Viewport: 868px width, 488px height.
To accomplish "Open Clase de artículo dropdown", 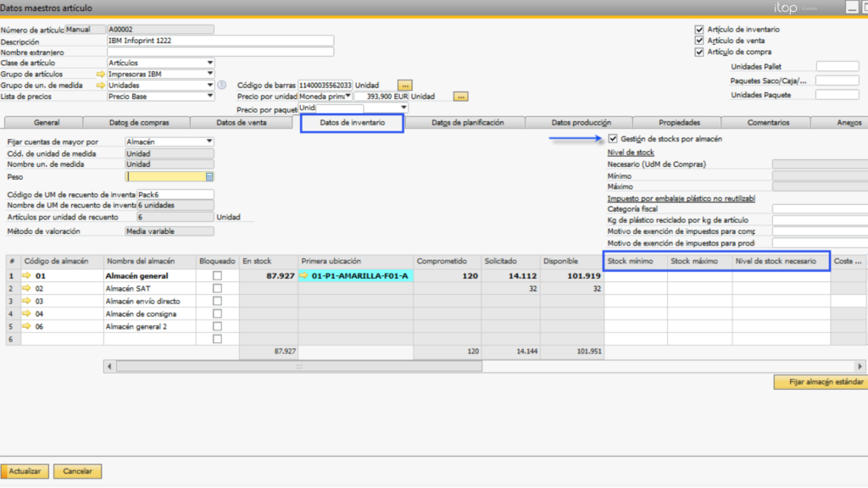I will (x=210, y=63).
